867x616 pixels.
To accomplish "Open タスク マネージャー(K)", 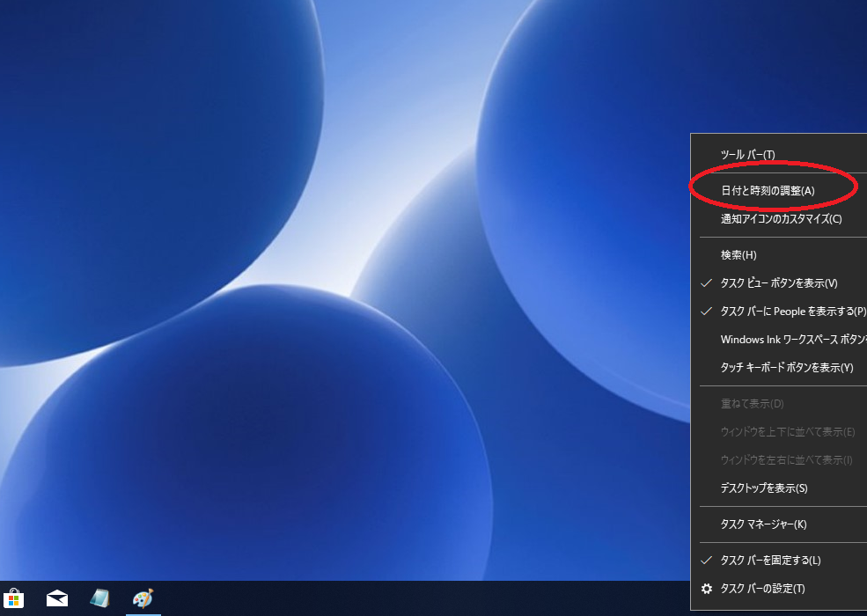I will (763, 524).
